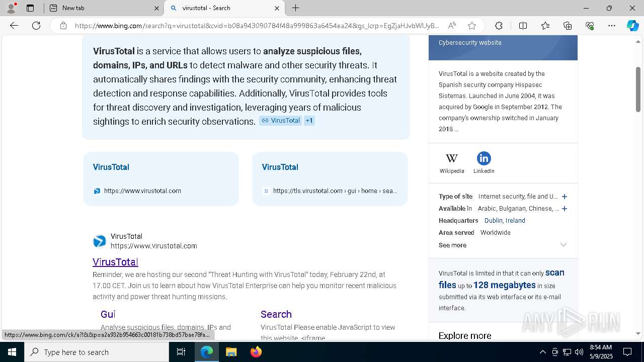Open the VirusTotal source citation chip

(280, 121)
